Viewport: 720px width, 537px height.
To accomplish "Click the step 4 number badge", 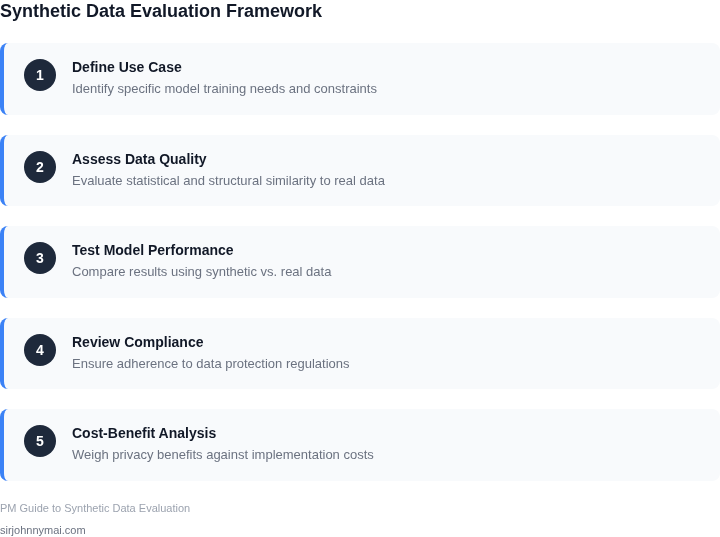I will click(x=40, y=350).
